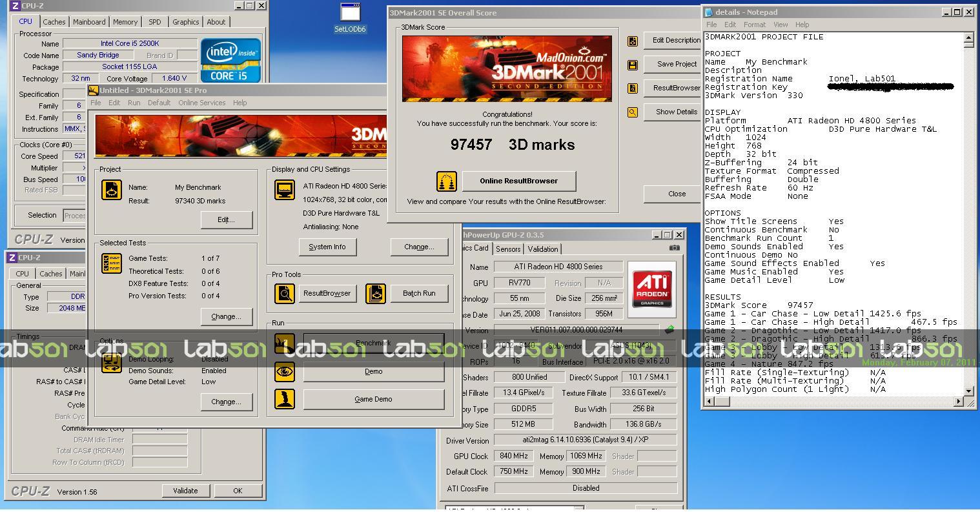Click the System Info button
Image resolution: width=980 pixels, height=512 pixels.
click(x=327, y=247)
